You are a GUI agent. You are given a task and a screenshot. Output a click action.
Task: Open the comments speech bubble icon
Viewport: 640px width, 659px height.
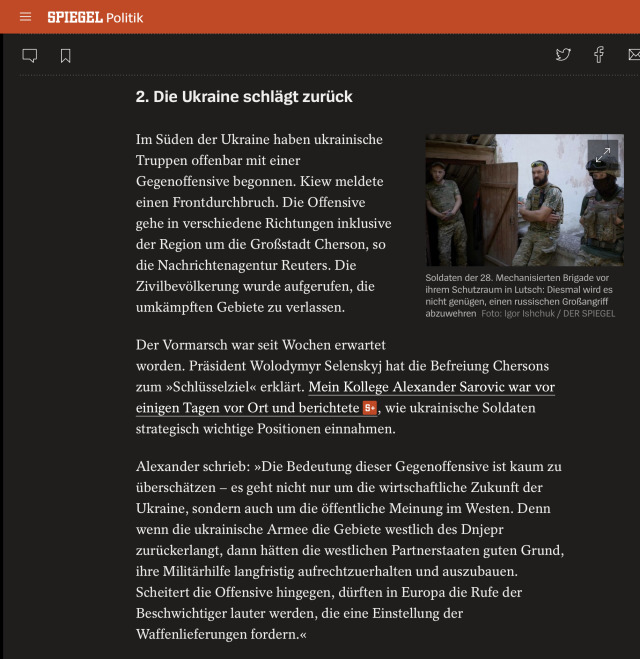pyautogui.click(x=29, y=55)
